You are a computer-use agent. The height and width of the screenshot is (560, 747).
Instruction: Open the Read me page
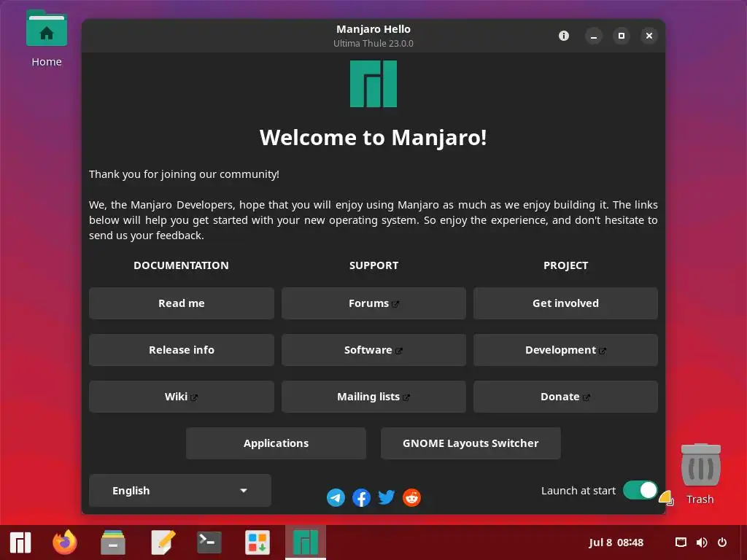tap(182, 303)
